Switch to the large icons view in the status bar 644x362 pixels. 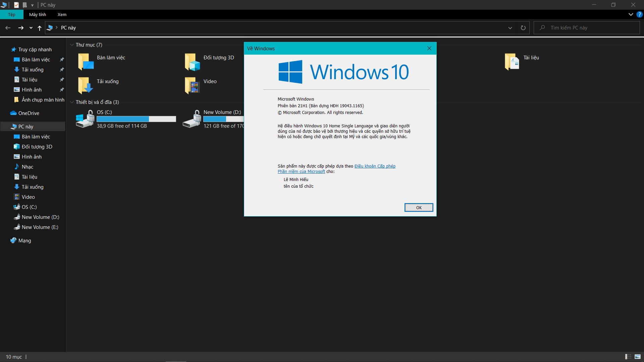click(x=638, y=357)
